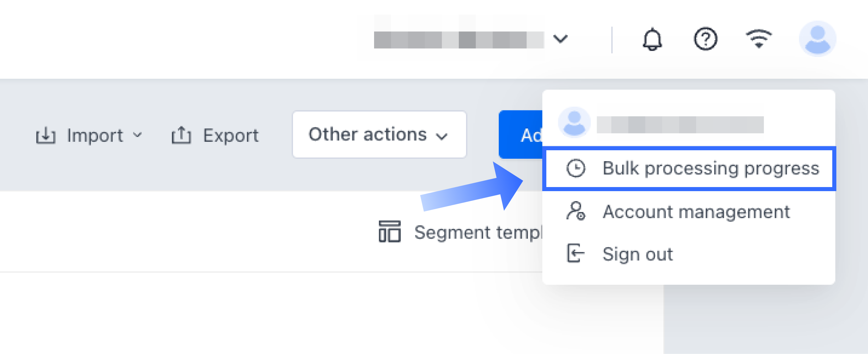The width and height of the screenshot is (868, 354).
Task: Expand the blurred account selector chevron
Action: 560,39
